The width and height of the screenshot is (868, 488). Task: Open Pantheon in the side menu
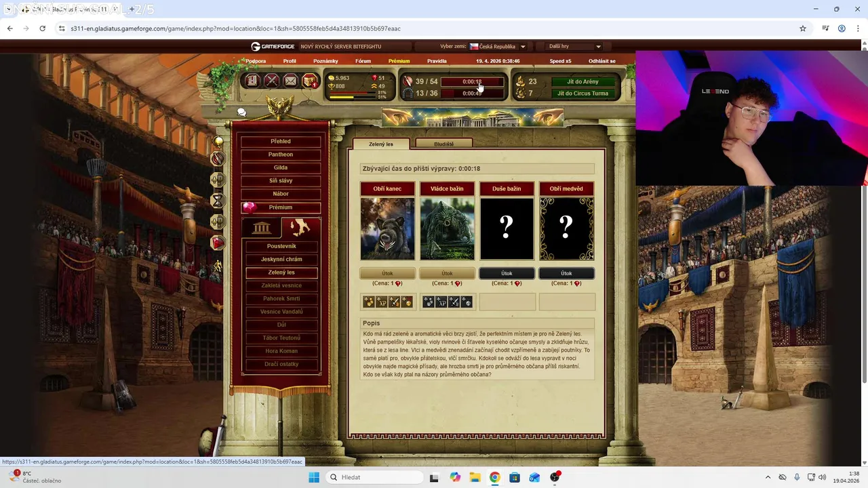coord(281,155)
